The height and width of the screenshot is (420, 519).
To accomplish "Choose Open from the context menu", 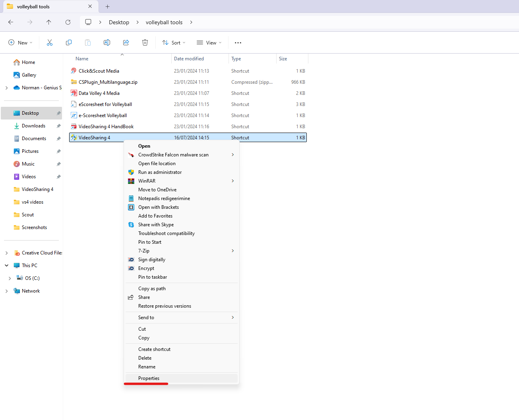I will click(182, 146).
